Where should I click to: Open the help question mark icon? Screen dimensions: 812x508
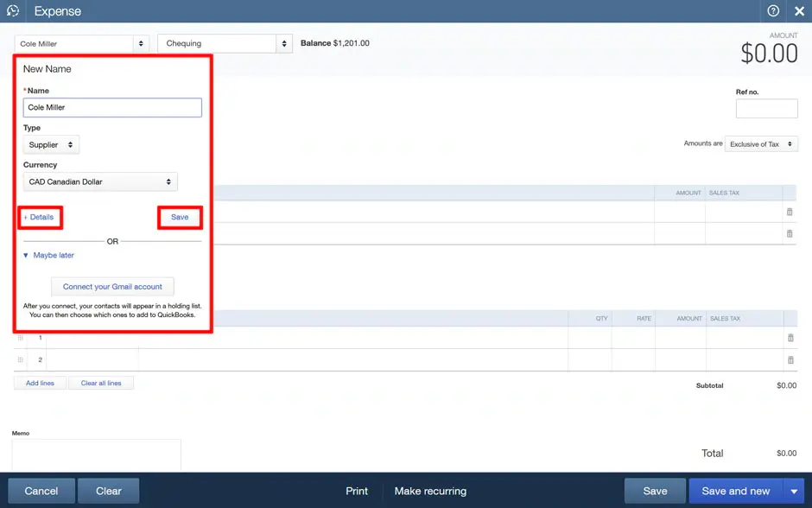(773, 11)
